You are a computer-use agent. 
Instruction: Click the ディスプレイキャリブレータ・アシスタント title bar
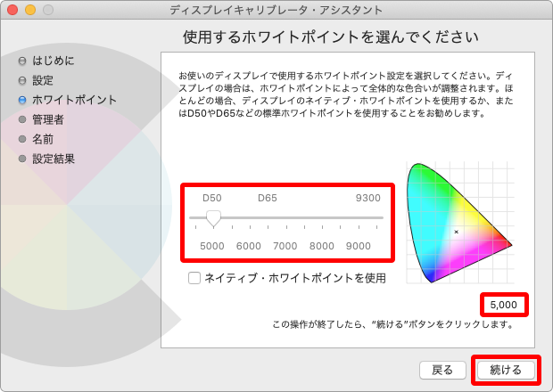pyautogui.click(x=276, y=10)
